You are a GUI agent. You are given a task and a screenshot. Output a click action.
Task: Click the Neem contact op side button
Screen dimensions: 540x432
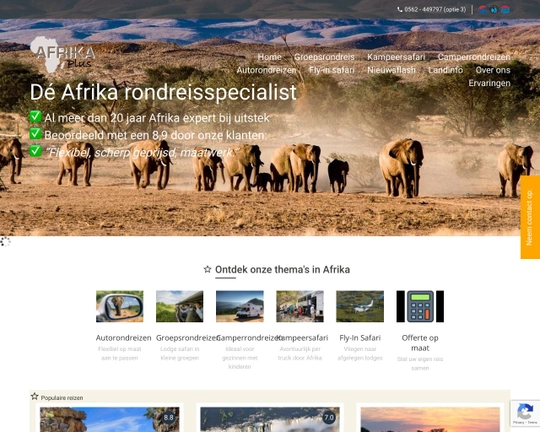(530, 217)
